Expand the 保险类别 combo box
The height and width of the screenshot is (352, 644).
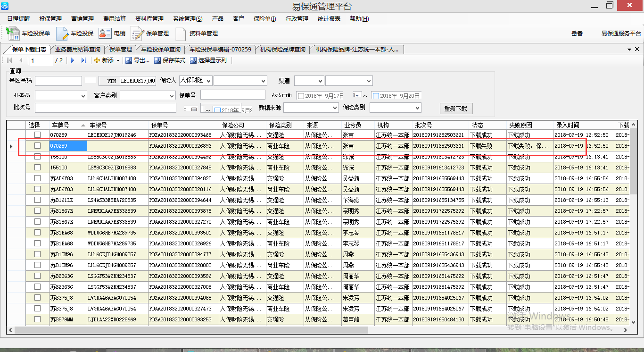coord(417,108)
